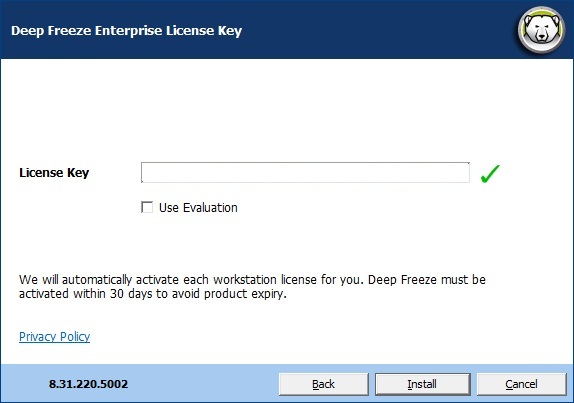This screenshot has height=403, width=574.
Task: Click the "Use Evaluation" label text
Action: (x=198, y=208)
